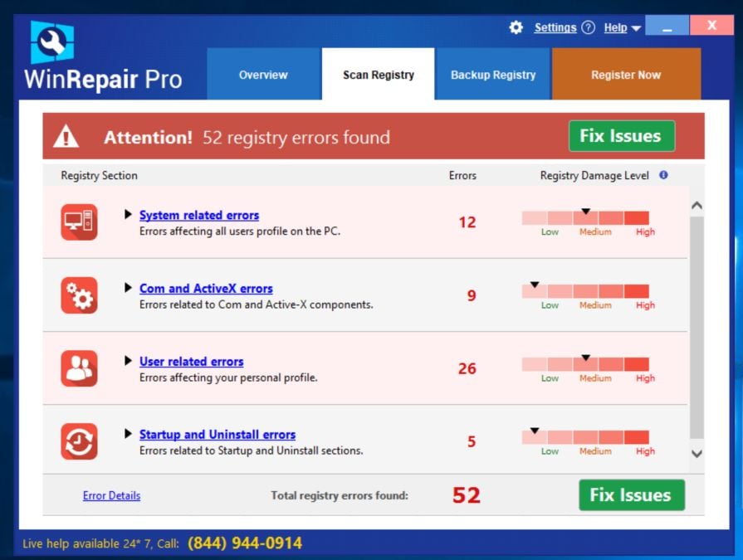Click the scroll up arrow of the list
This screenshot has height=560, width=743.
coord(697,206)
